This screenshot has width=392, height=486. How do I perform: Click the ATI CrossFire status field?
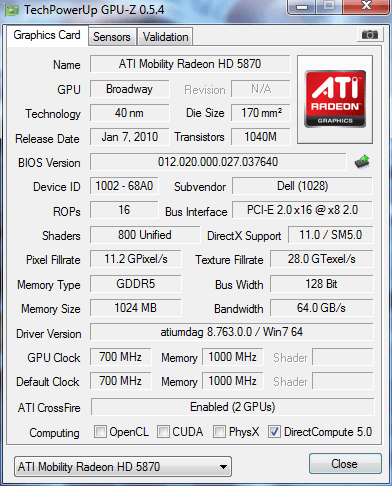tap(232, 407)
